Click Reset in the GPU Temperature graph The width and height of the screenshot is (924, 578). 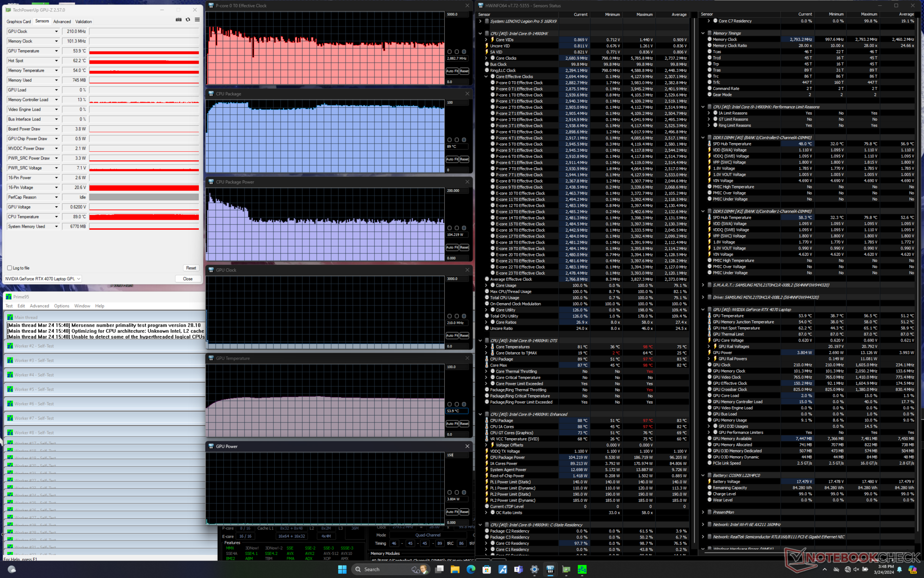coord(464,423)
